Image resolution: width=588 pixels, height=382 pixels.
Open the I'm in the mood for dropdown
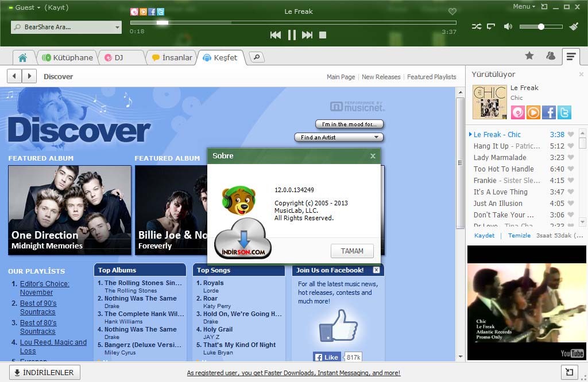coord(350,124)
